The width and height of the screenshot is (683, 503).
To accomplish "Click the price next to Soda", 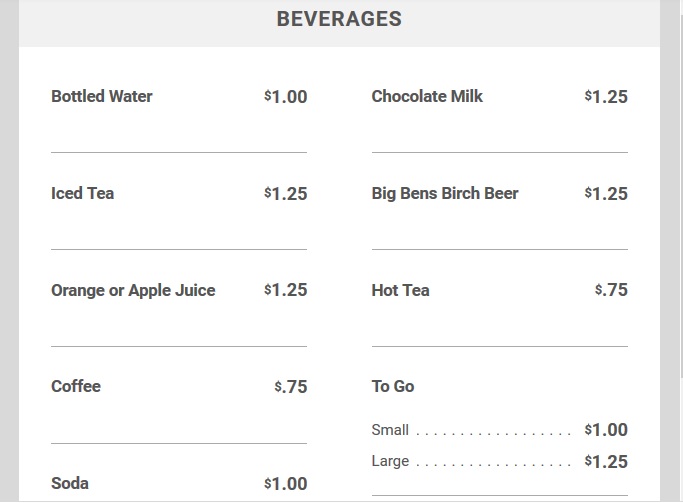I will tap(286, 484).
